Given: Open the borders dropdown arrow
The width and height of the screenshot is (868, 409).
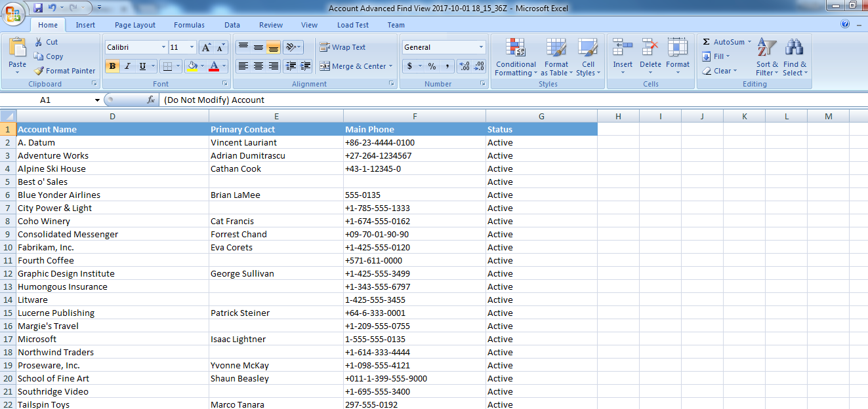Looking at the screenshot, I should point(179,66).
